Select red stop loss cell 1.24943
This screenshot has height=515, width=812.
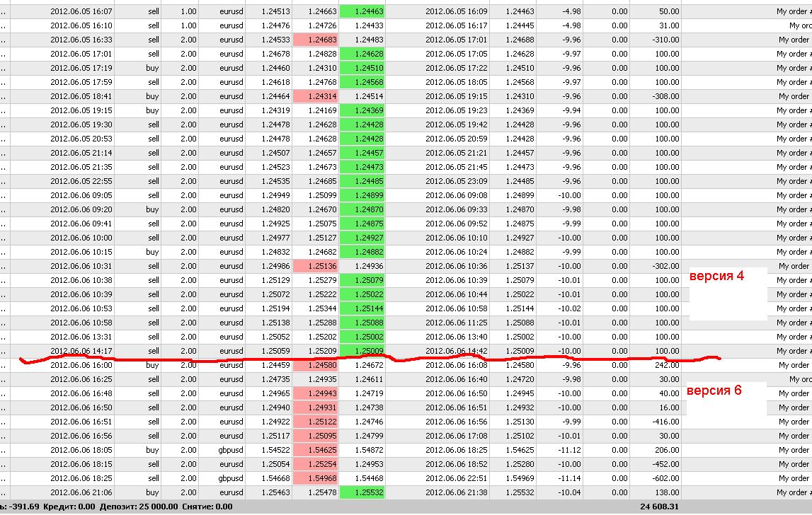click(315, 393)
